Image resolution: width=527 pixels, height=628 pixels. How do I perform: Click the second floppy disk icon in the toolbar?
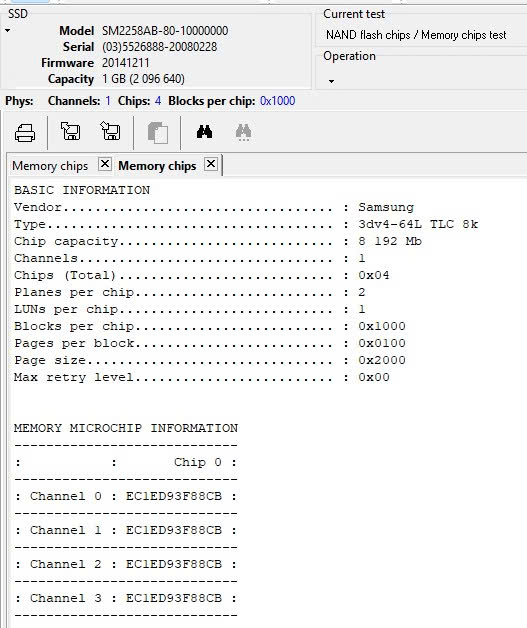[110, 131]
